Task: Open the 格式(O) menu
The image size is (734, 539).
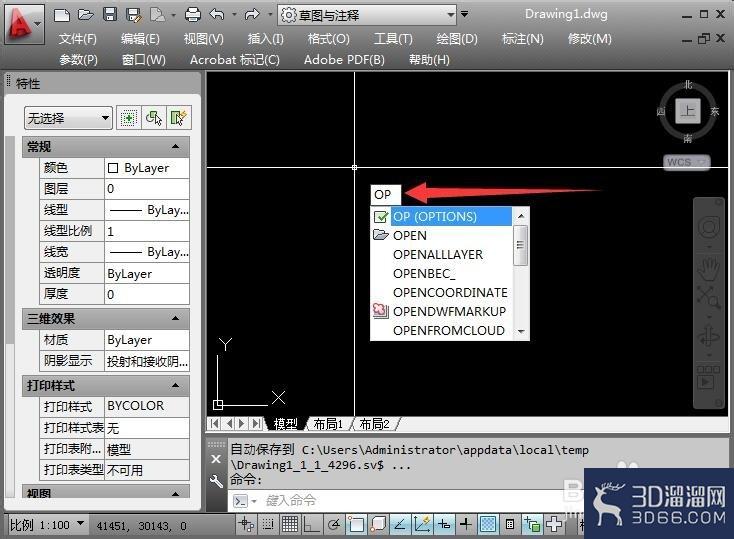Action: click(329, 39)
